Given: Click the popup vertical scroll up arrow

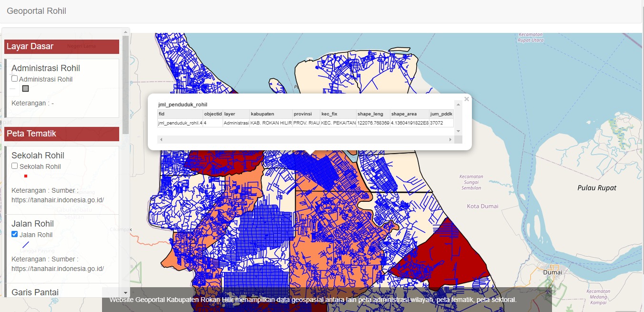Looking at the screenshot, I should [x=458, y=104].
